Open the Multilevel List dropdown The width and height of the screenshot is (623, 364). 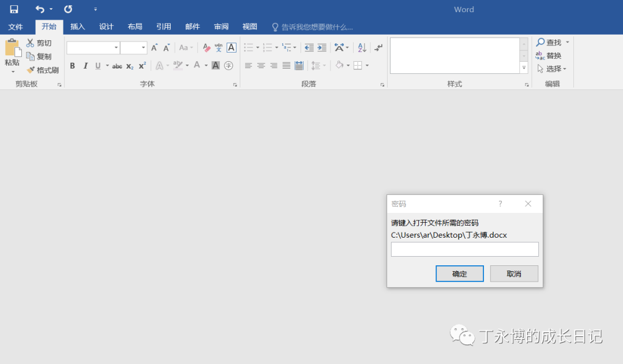pyautogui.click(x=294, y=48)
